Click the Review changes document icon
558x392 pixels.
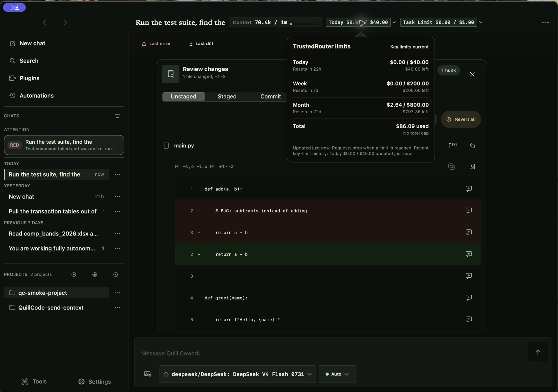[x=171, y=74]
